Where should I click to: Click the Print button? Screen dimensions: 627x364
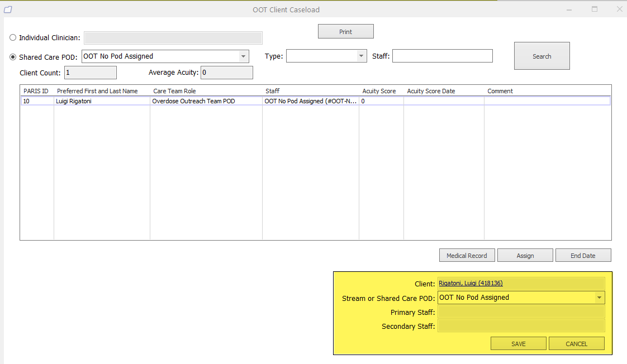345,32
